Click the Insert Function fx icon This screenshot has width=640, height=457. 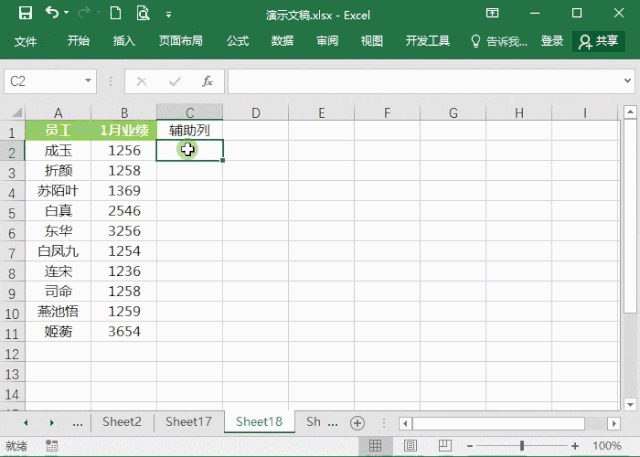pyautogui.click(x=207, y=81)
